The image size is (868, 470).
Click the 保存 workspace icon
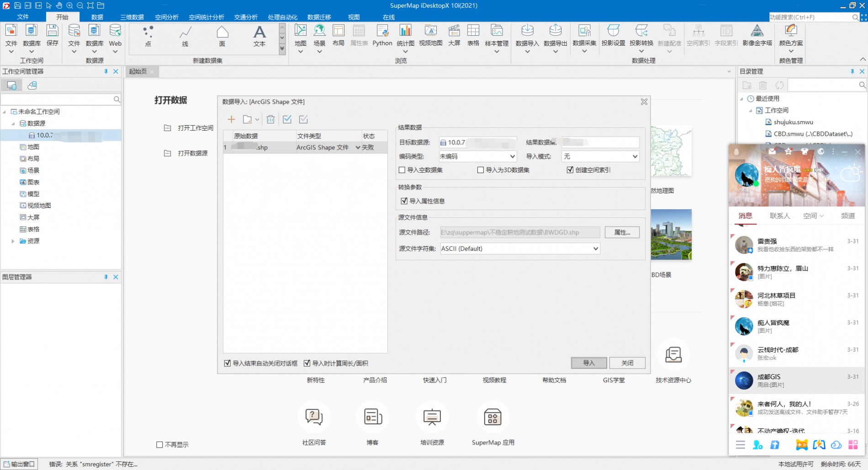coord(53,35)
